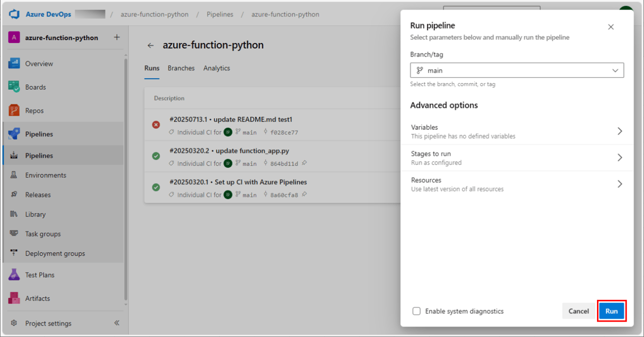Open the Task groups icon
Viewport: 644px width, 337px height.
pos(14,234)
